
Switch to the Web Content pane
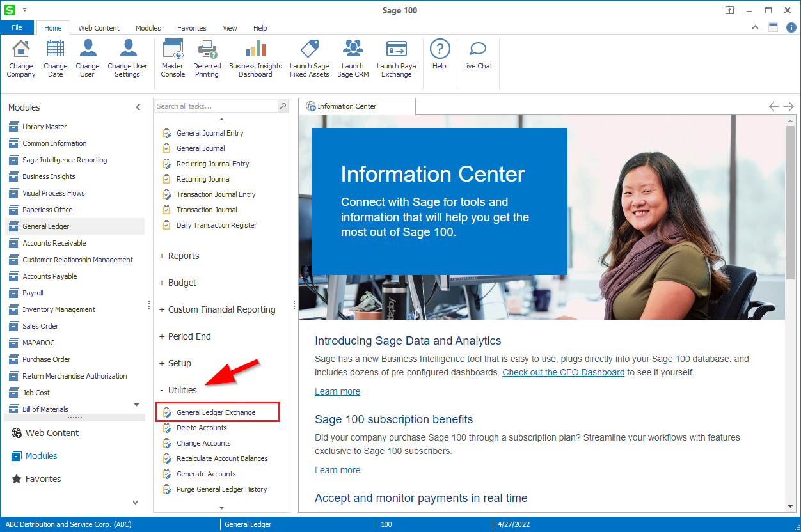(x=45, y=433)
